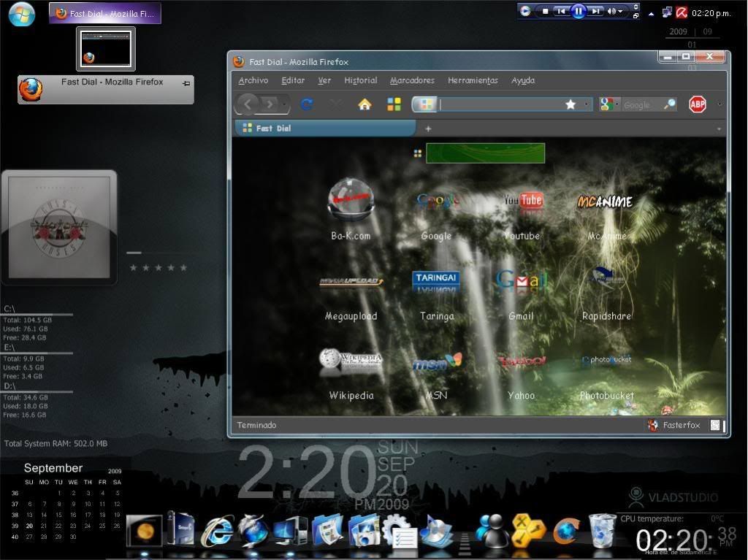The image size is (748, 560).
Task: Open the Recycle Bin in the dock
Action: tap(602, 531)
